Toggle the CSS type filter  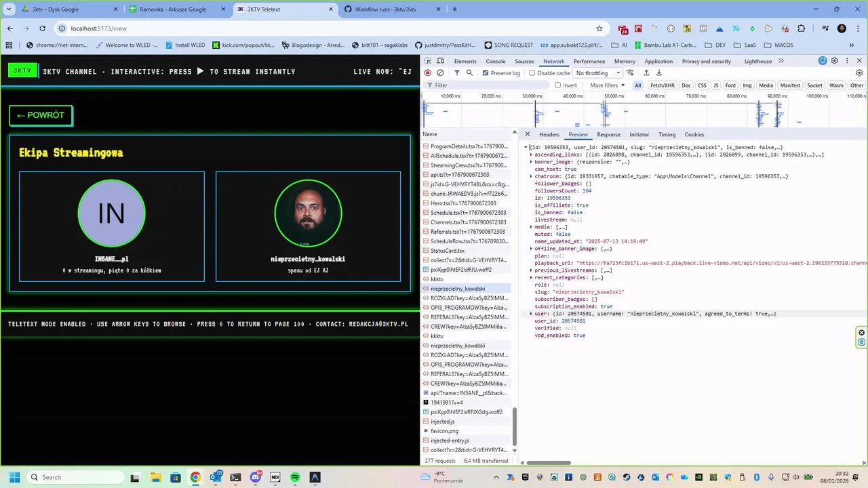pos(702,85)
